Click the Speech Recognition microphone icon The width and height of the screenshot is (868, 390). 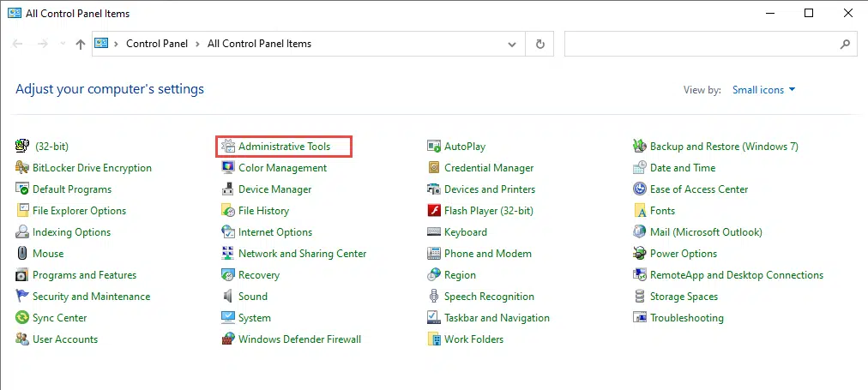tap(434, 297)
